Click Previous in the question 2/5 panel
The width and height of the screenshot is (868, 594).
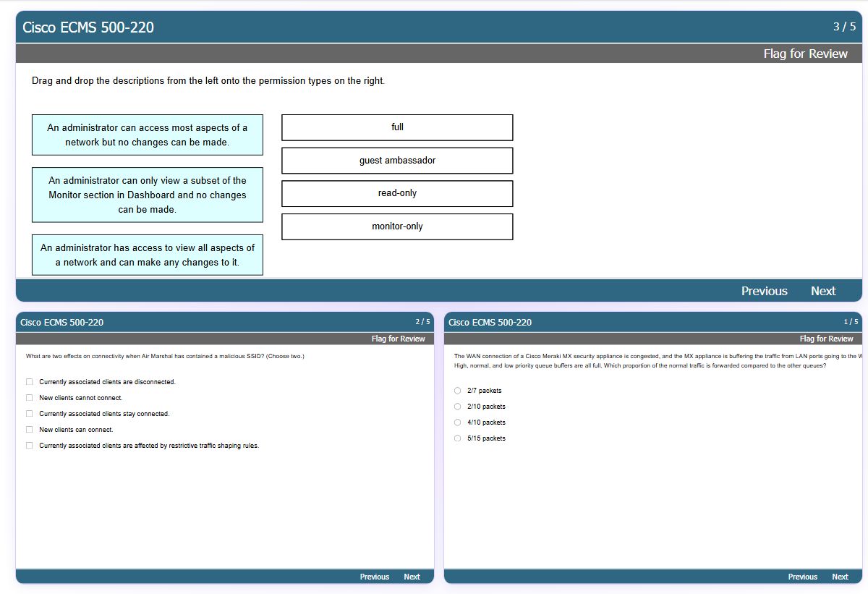[375, 577]
